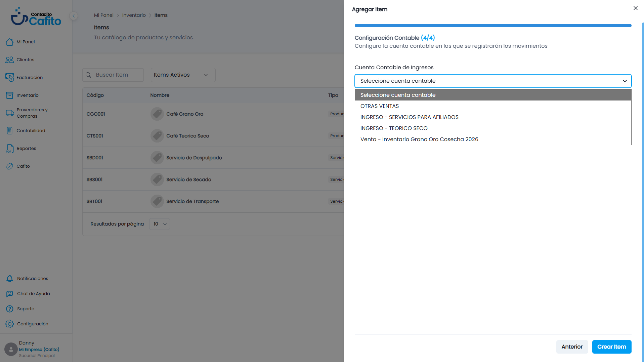Click the Contadito Cafito logo
644x362 pixels.
pyautogui.click(x=36, y=17)
